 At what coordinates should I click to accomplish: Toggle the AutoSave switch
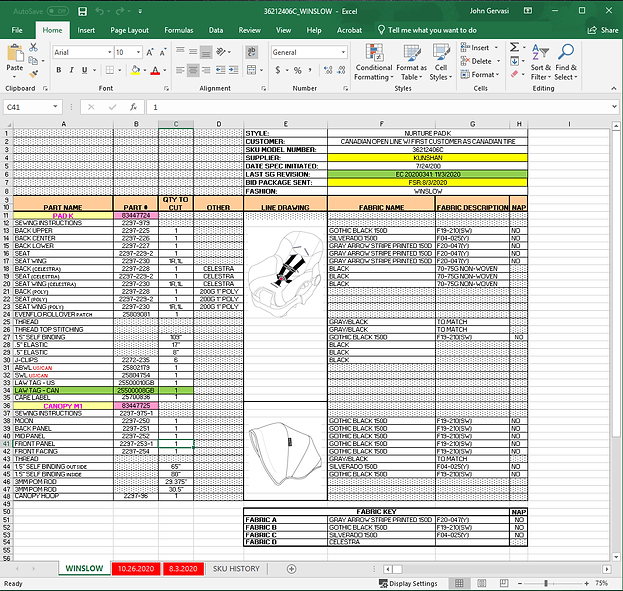tap(58, 11)
